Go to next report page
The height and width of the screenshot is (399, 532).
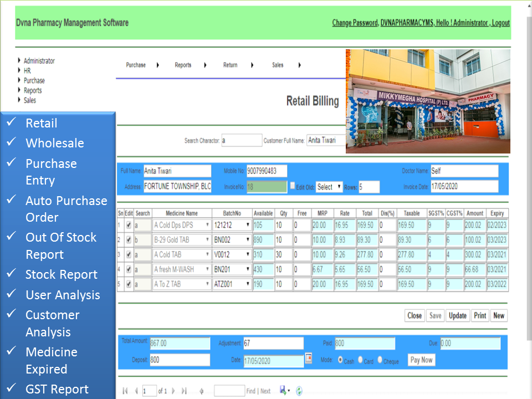pyautogui.click(x=172, y=391)
